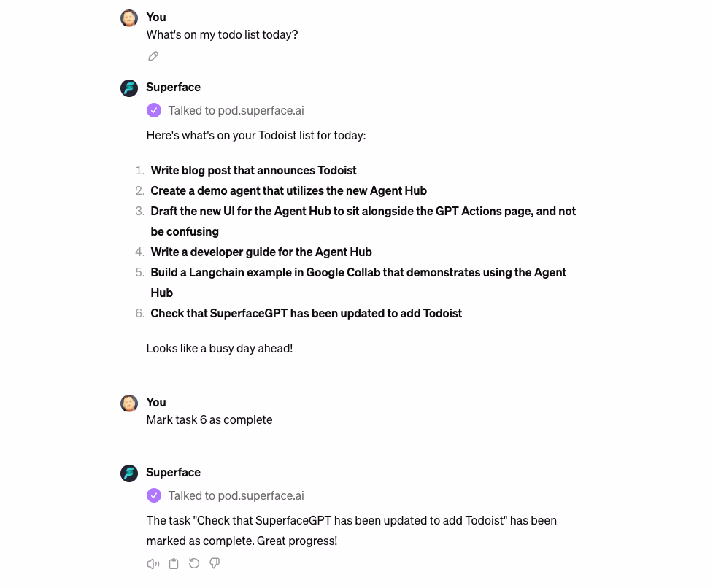Select the "Superface" name label

(173, 87)
